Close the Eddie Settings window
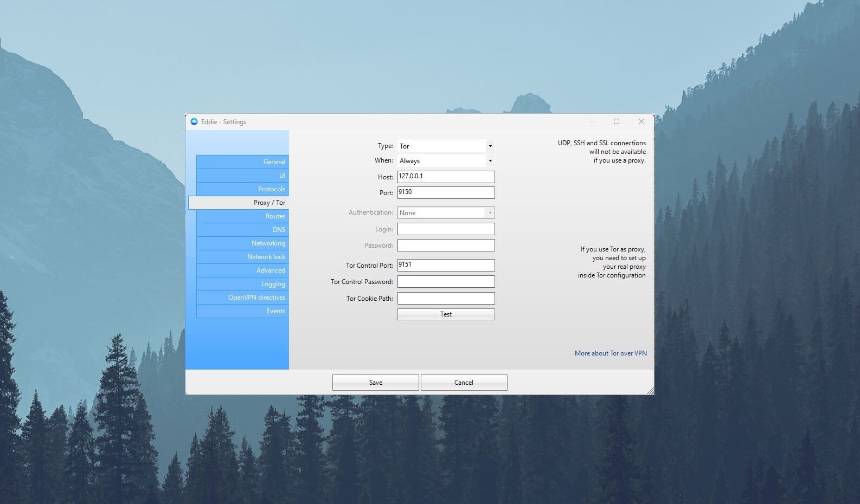This screenshot has height=504, width=860. pos(641,121)
